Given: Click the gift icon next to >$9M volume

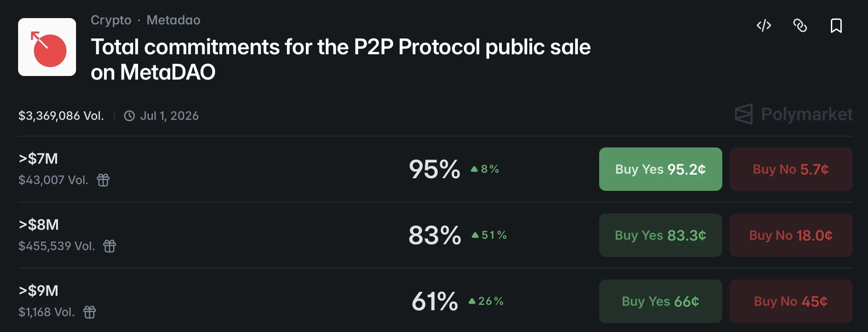Looking at the screenshot, I should coord(90,312).
